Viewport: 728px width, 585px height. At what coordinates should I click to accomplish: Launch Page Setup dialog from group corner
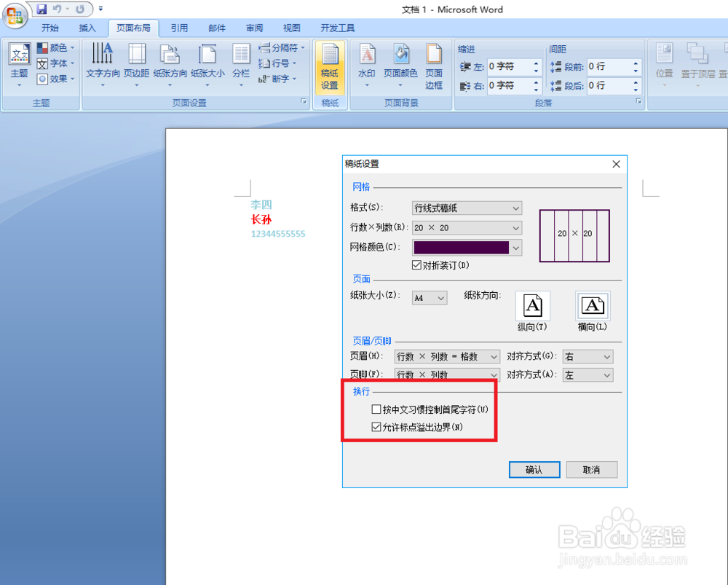pyautogui.click(x=304, y=101)
